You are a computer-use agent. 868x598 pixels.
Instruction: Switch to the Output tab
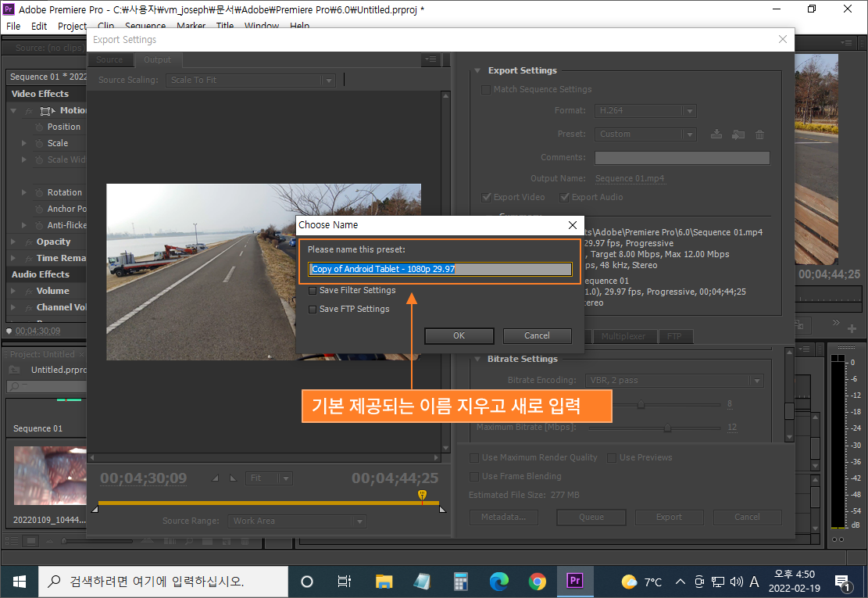[x=157, y=59]
